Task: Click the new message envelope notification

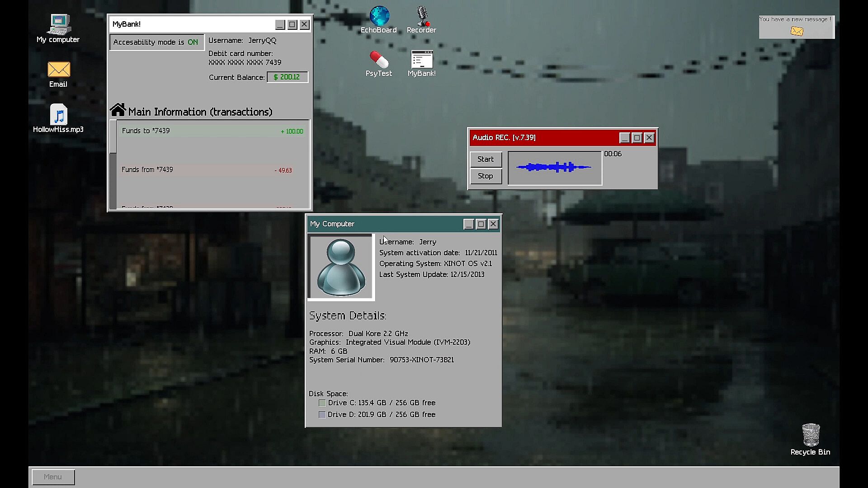Action: pos(797,31)
